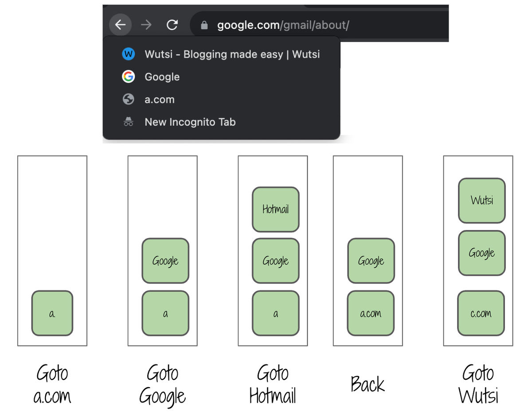Click the Hotmail block in third stack

[276, 210]
